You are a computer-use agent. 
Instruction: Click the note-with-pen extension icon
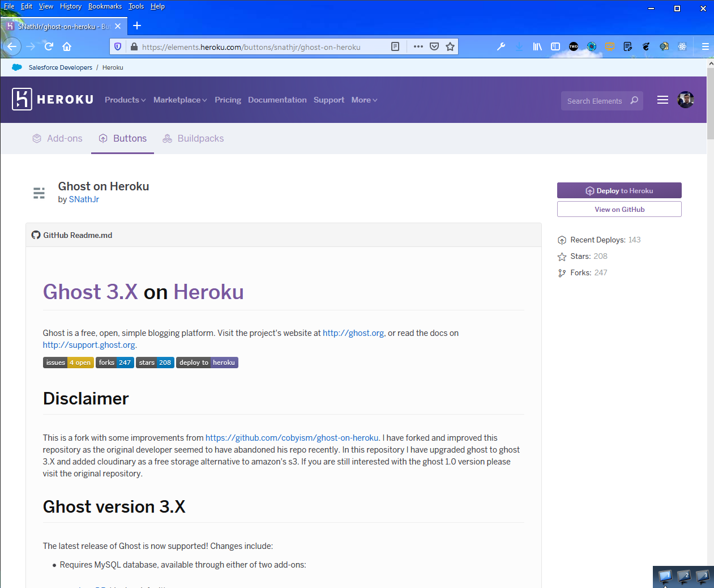(628, 46)
